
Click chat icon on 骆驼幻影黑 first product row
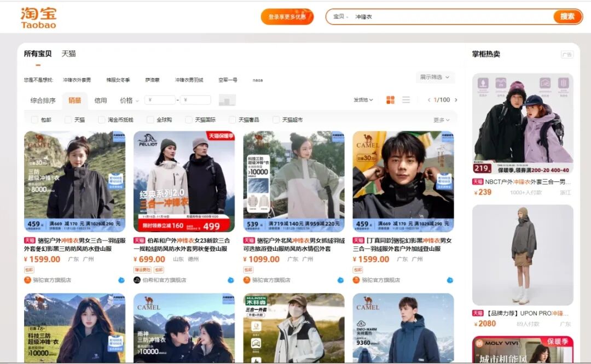pyautogui.click(x=121, y=280)
